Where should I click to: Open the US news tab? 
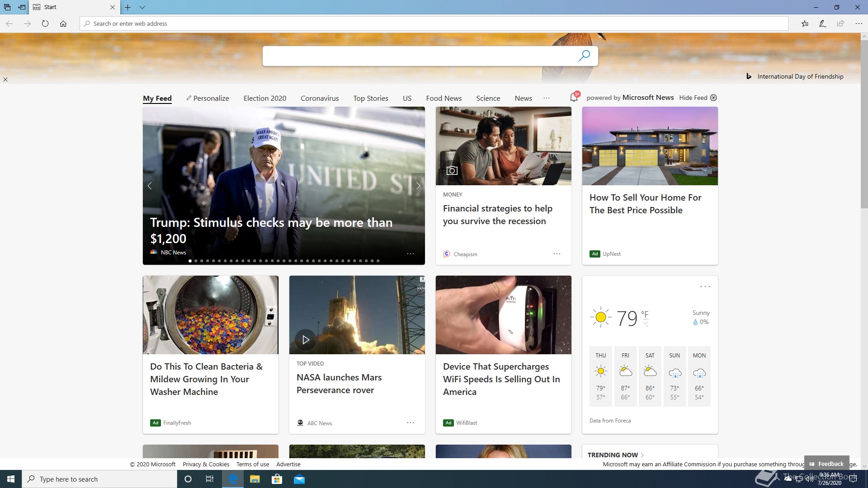tap(407, 98)
